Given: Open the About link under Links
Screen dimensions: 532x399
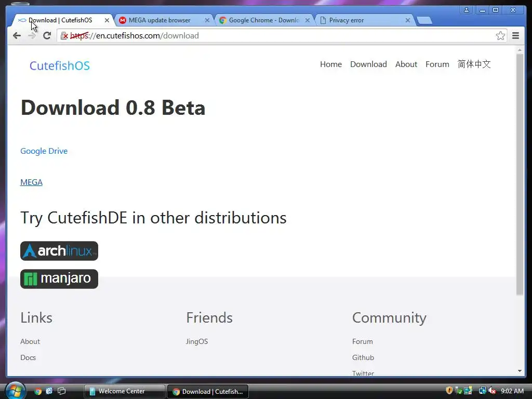Looking at the screenshot, I should [30, 341].
